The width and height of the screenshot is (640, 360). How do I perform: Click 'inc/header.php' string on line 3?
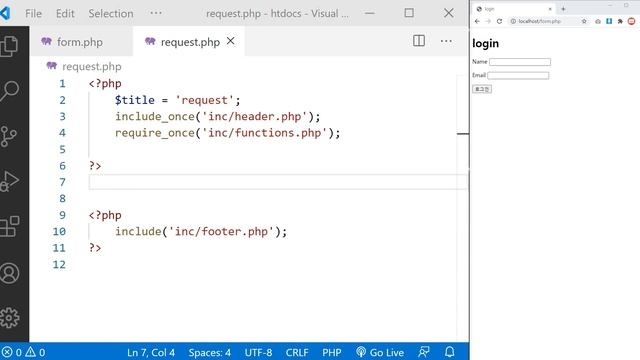[x=255, y=116]
